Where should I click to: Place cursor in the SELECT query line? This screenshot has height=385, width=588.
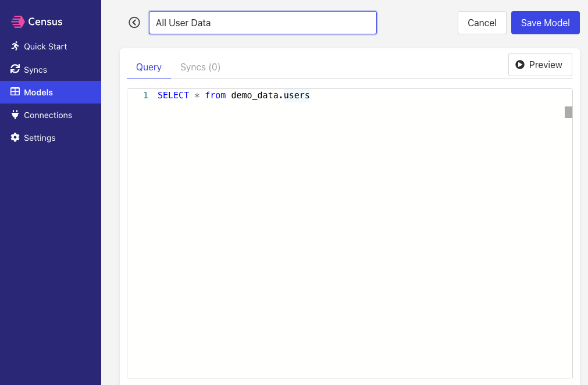coord(233,95)
